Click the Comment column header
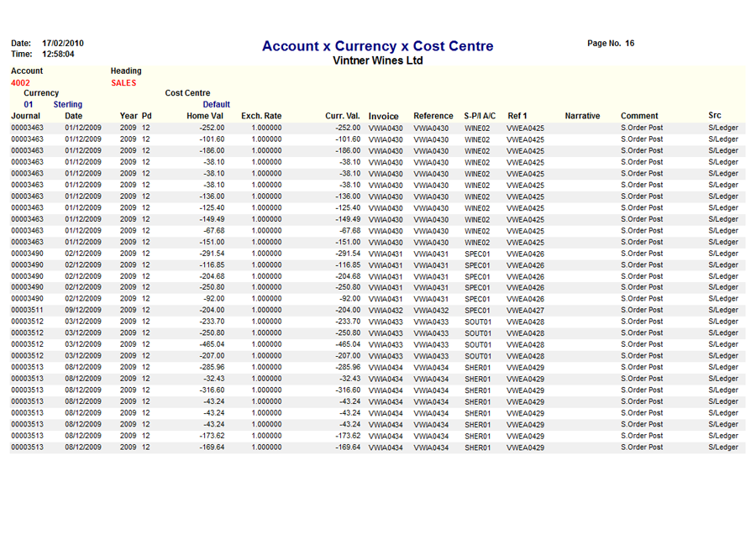Screen dimensions: 756x534 (x=639, y=116)
